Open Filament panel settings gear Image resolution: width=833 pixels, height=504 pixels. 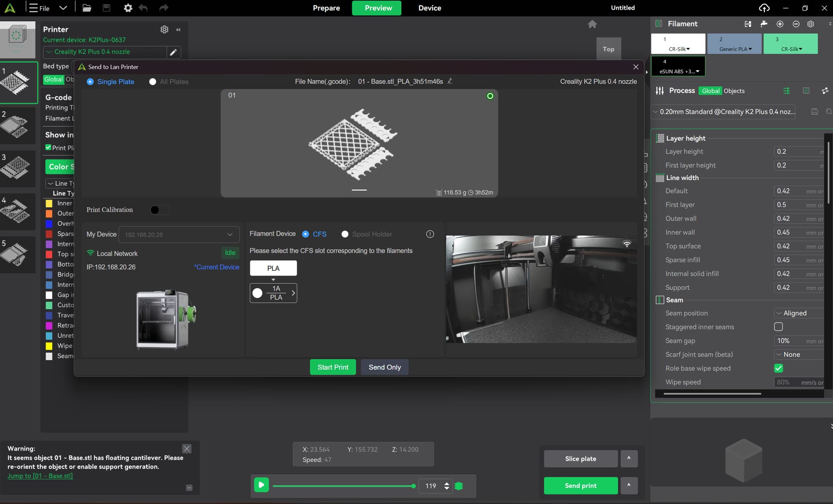tap(810, 24)
